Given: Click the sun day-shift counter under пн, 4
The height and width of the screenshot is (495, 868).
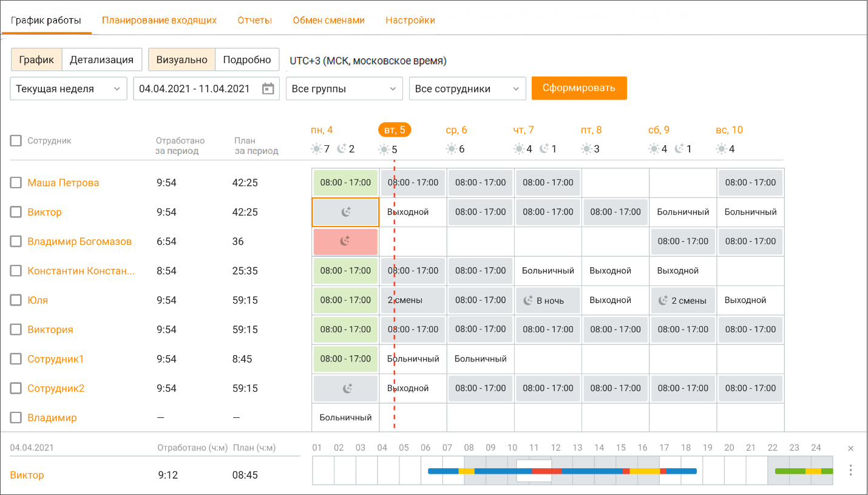Looking at the screenshot, I should (320, 149).
